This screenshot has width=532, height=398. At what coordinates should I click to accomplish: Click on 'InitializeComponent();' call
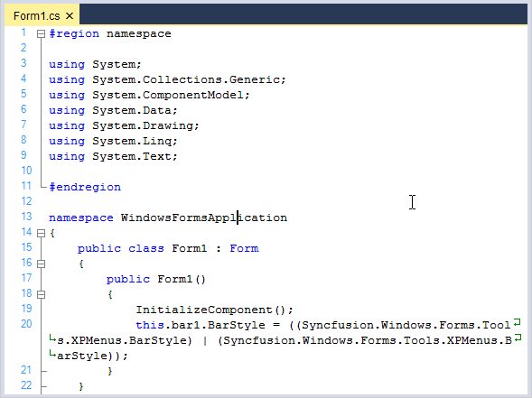pyautogui.click(x=214, y=310)
